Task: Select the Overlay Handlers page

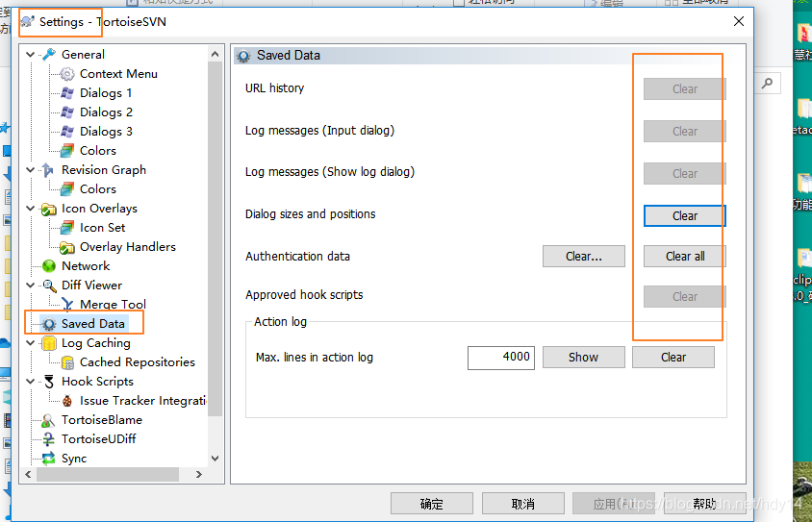Action: (x=128, y=247)
